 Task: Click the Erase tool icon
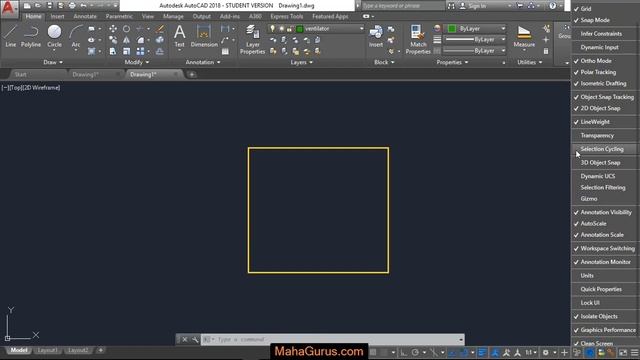(x=160, y=29)
